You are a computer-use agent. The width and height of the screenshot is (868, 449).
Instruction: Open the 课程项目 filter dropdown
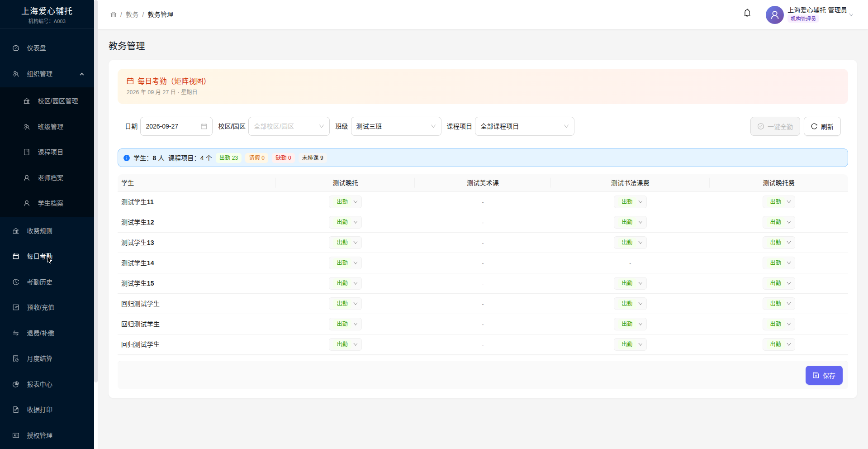[x=524, y=126]
